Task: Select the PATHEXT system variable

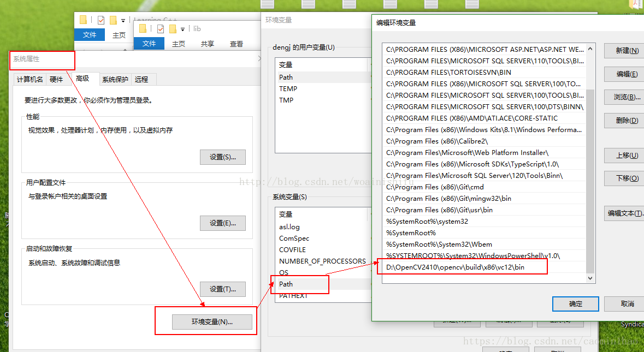Action: 323,296
